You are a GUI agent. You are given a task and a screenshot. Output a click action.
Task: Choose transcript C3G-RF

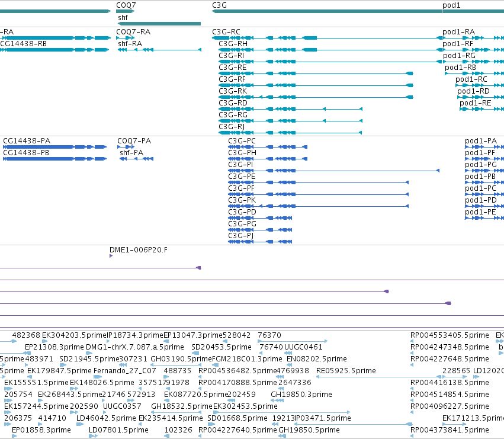coord(232,79)
